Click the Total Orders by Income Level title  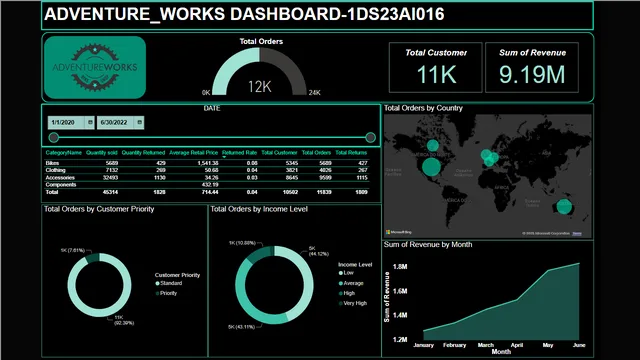tap(259, 209)
